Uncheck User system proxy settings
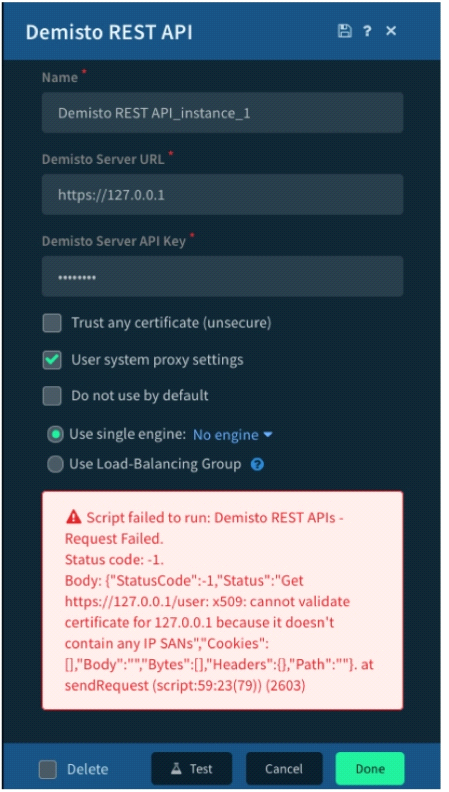The height and width of the screenshot is (792, 449). pos(52,360)
